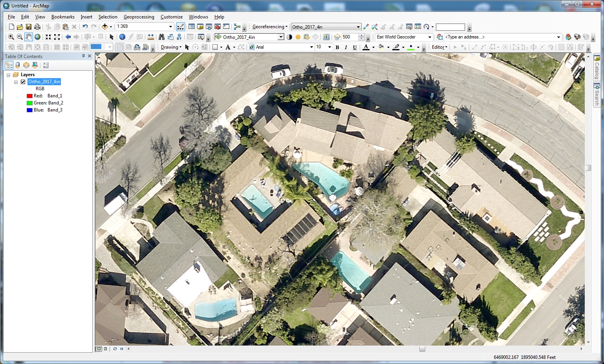Viewport: 604px width, 364px height.
Task: Open the Esri World Geocoder dropdown
Action: pos(430,37)
